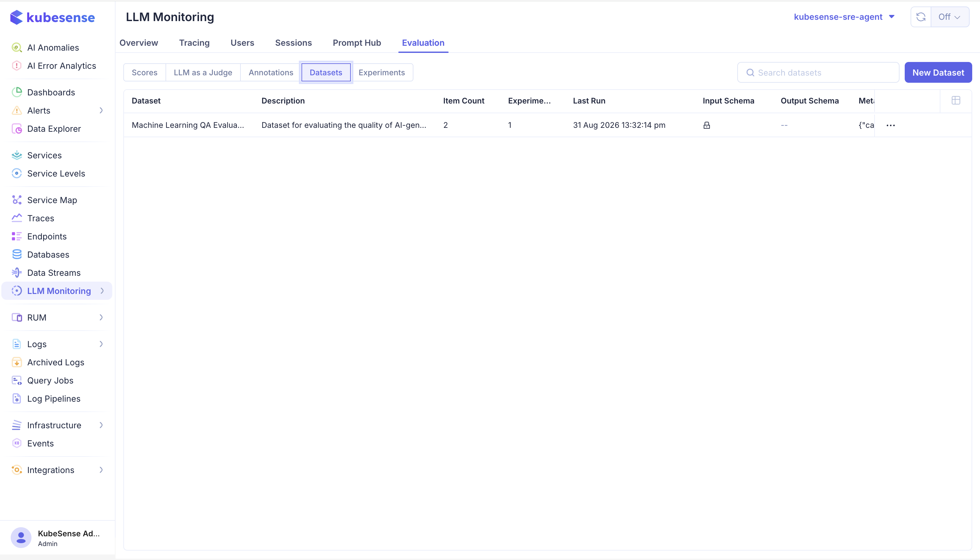
Task: Open Services sidebar icon
Action: pos(17,155)
